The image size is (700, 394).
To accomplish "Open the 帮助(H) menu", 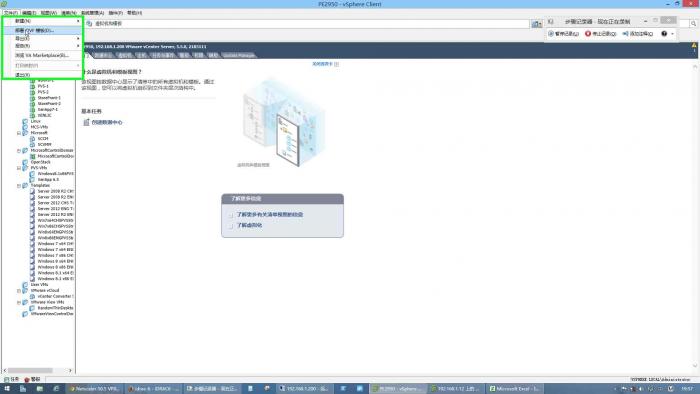I will (134, 13).
